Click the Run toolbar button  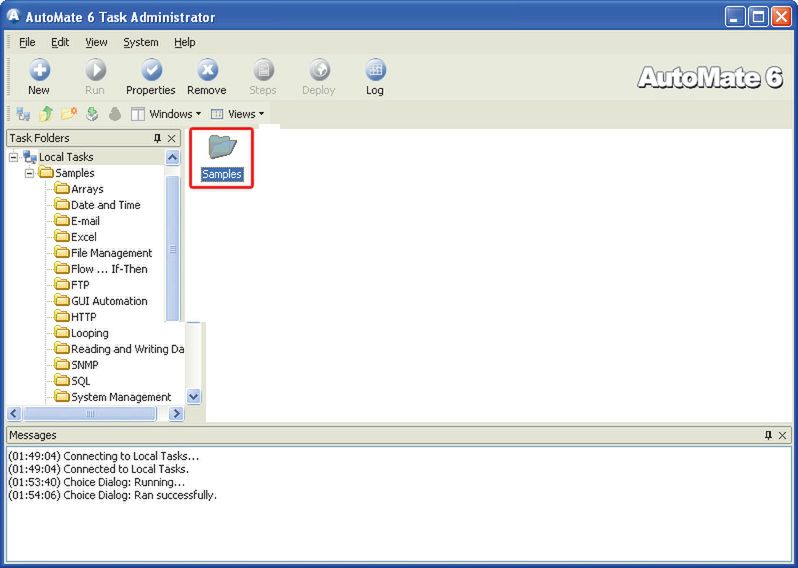pos(95,77)
